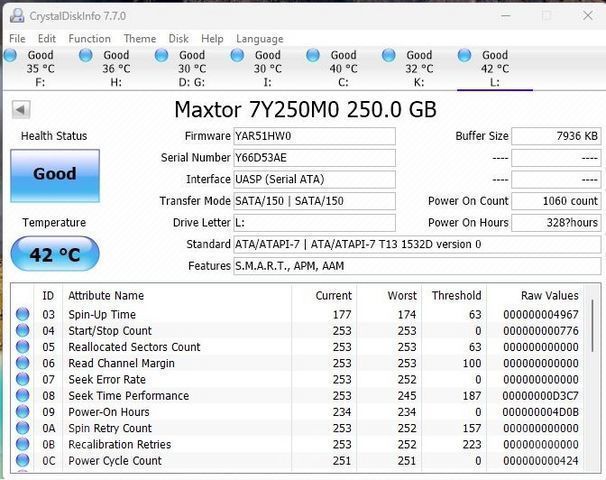Screen dimensions: 606x480
Task: Click the ID column header
Action: [x=48, y=296]
